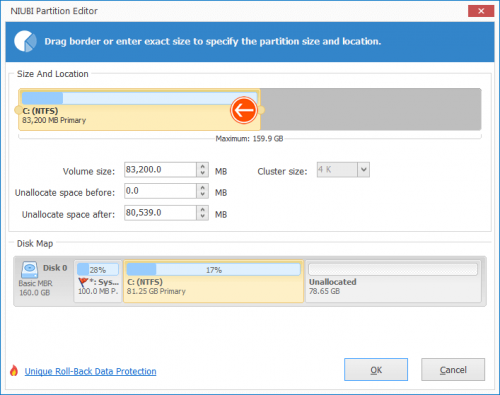The image size is (500, 395).
Task: Click the Cluster size label
Action: (x=282, y=171)
